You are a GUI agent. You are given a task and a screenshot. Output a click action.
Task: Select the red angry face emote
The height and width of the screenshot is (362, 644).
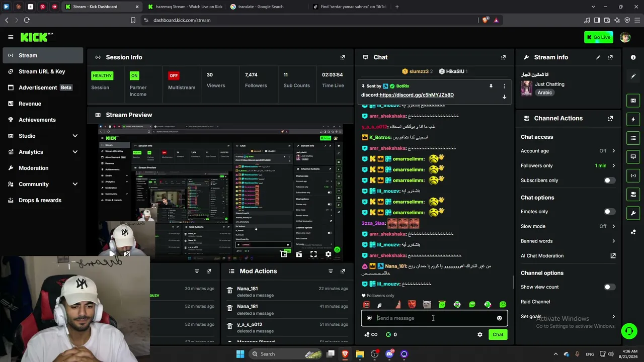(412, 305)
